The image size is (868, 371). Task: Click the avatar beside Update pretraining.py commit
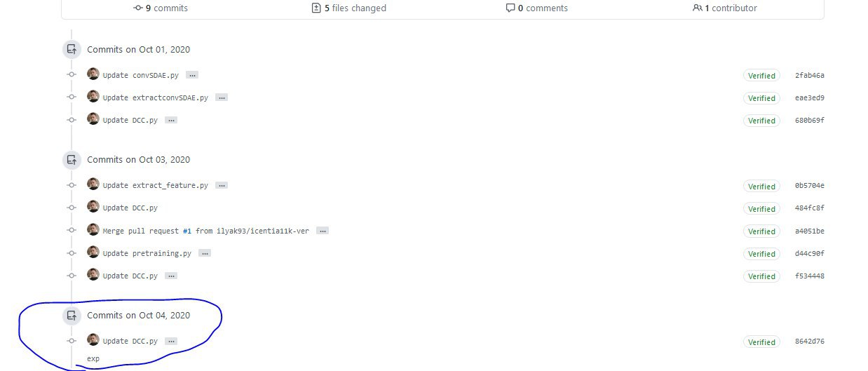(93, 252)
